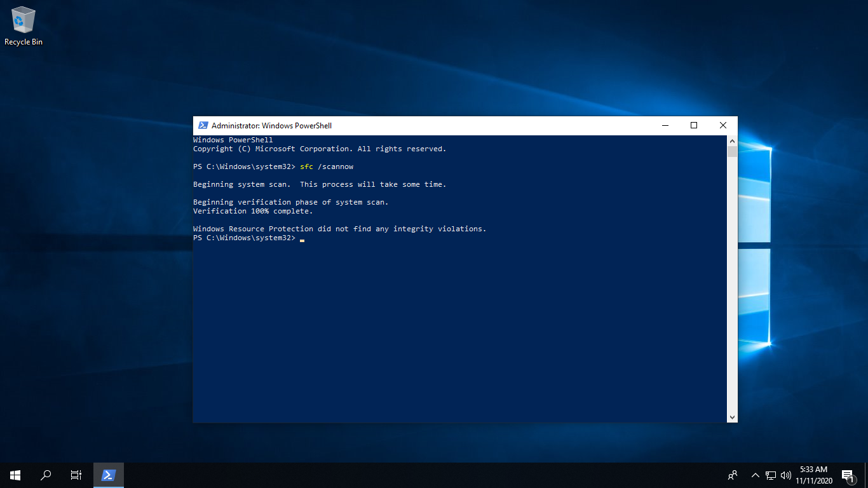Click the 'did not find any integrity violations' line

[339, 229]
